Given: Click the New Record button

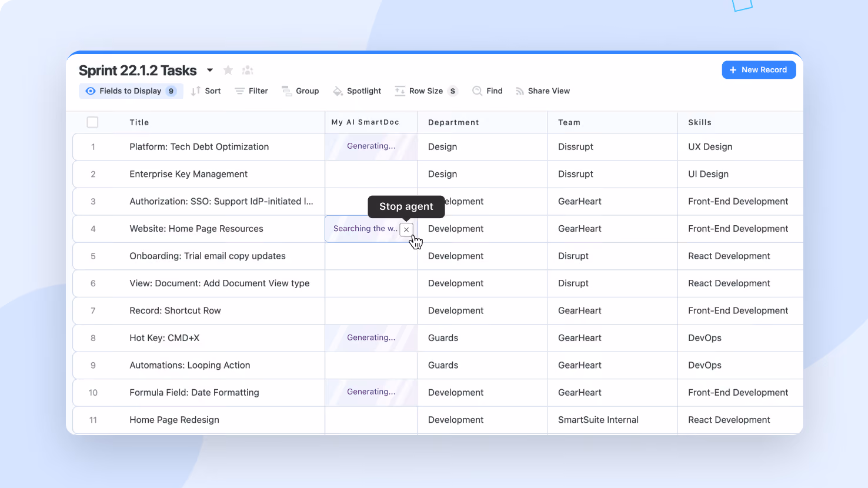Looking at the screenshot, I should [759, 70].
